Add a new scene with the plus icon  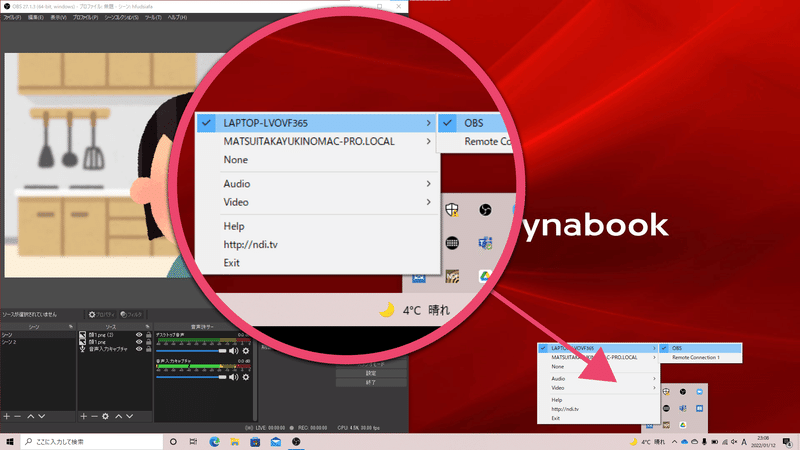tap(7, 416)
